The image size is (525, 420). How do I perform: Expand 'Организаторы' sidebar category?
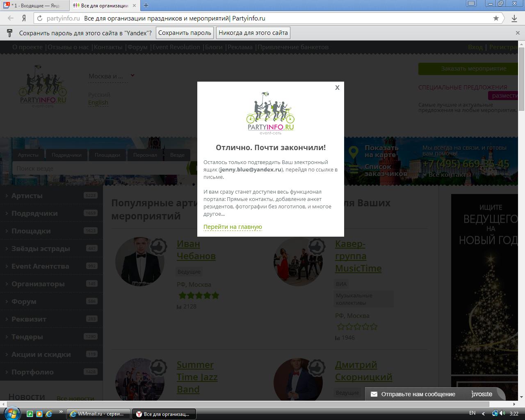(x=51, y=284)
